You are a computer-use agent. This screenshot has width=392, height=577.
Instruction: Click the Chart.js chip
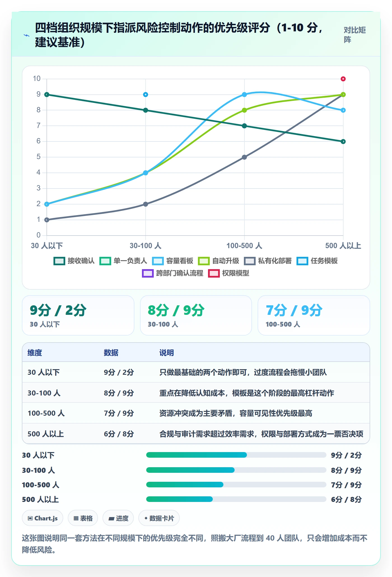43,518
